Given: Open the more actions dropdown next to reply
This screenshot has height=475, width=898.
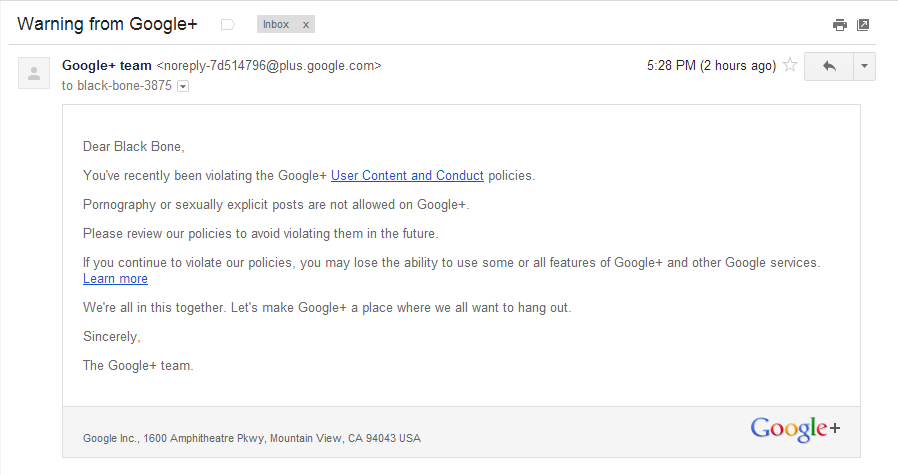Looking at the screenshot, I should tap(864, 66).
